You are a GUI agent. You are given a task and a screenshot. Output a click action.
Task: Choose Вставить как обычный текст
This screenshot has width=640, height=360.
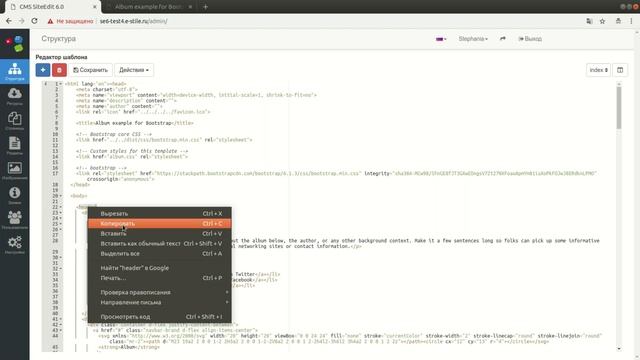tap(160, 243)
